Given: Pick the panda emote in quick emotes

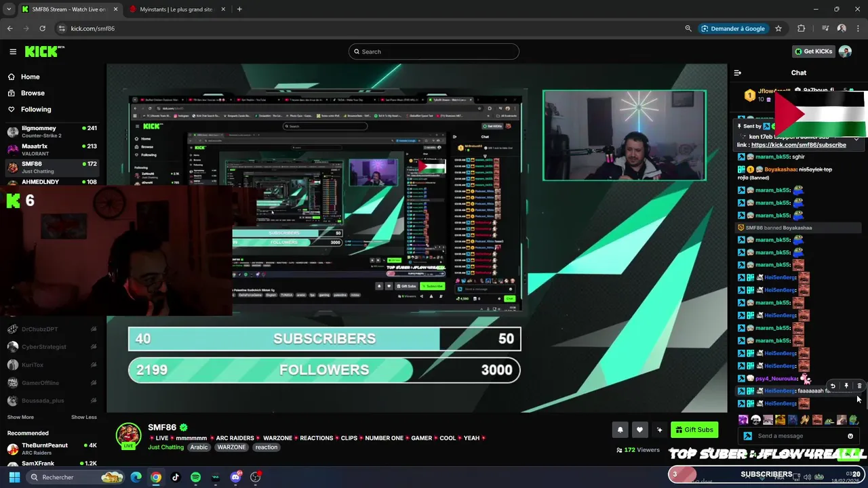Looking at the screenshot, I should 755,420.
